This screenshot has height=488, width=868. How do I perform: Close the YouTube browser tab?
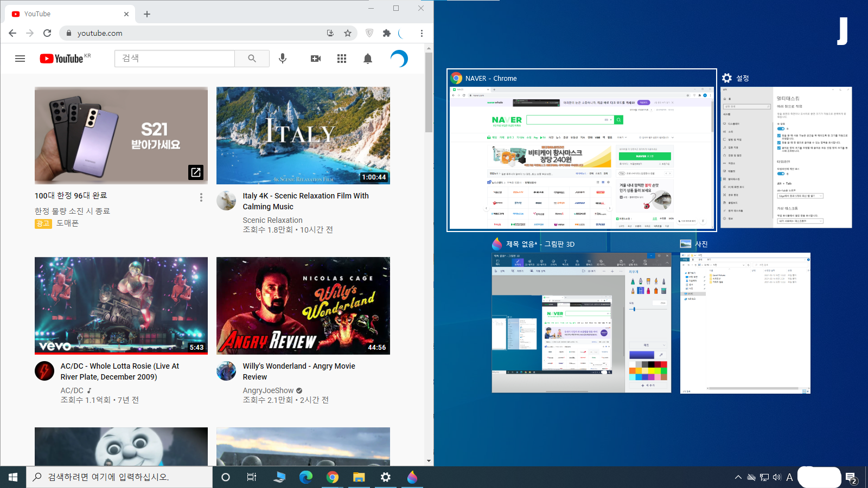point(126,14)
